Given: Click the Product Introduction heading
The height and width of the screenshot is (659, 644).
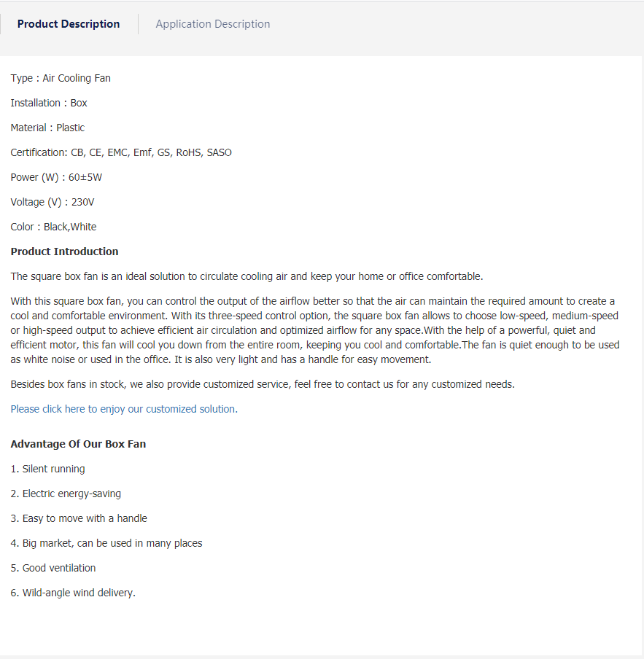Looking at the screenshot, I should [64, 251].
